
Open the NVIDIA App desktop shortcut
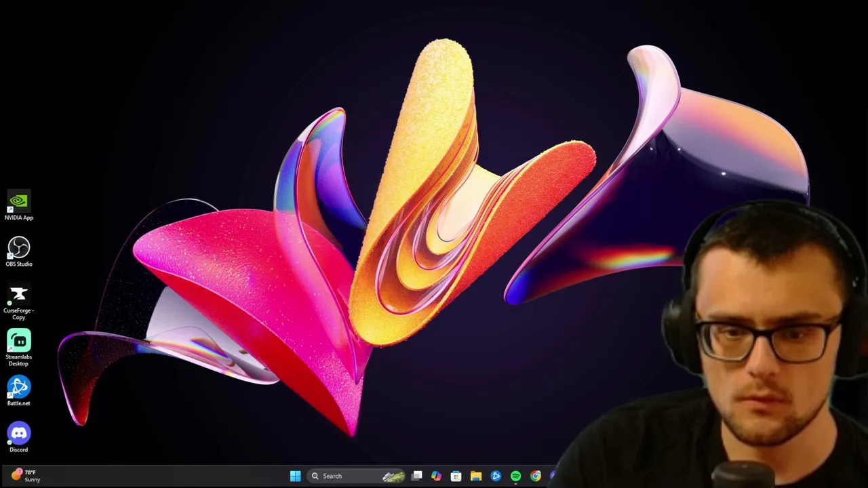(19, 205)
